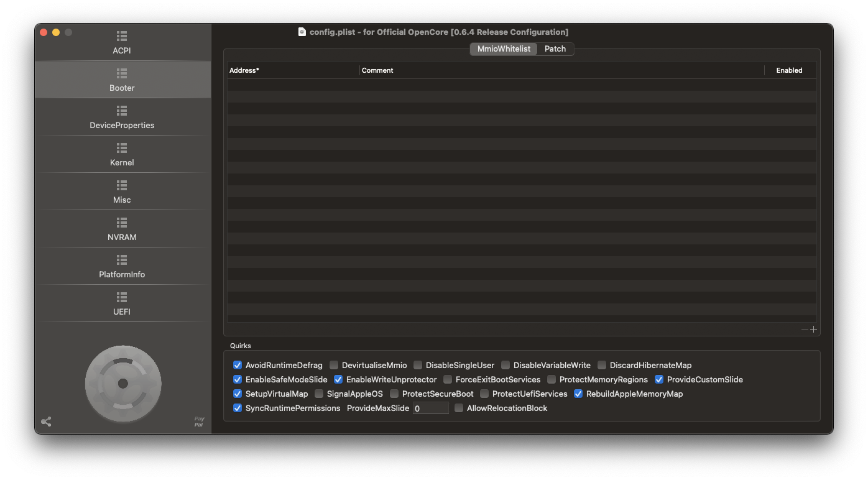Screen dimensions: 868x480
Task: Click the ProvideMaxSlide input field
Action: pos(430,408)
